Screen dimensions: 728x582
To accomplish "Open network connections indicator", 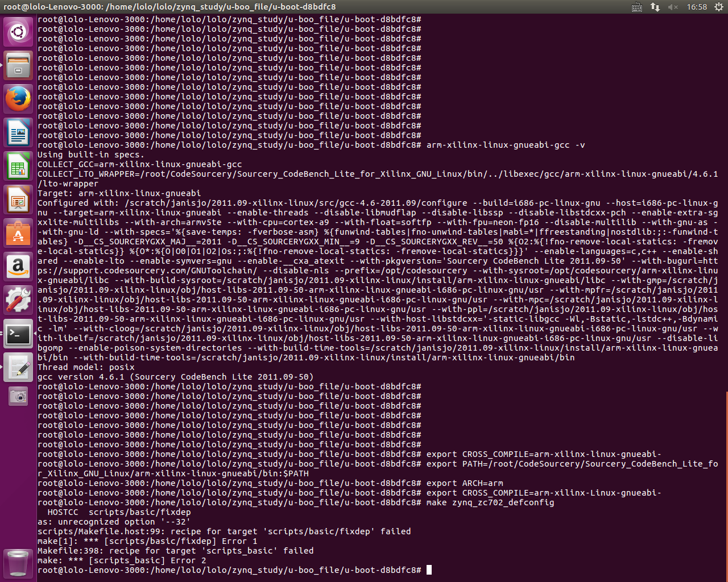I will pyautogui.click(x=655, y=7).
